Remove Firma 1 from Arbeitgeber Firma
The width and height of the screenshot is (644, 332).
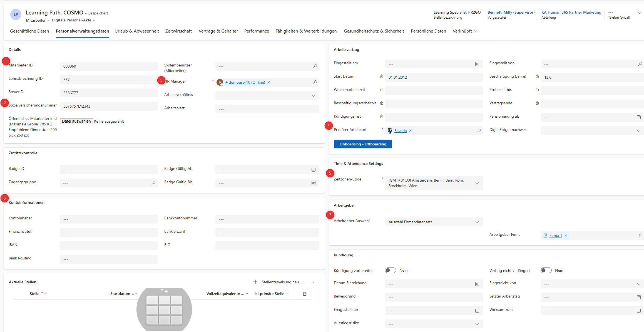pos(566,236)
